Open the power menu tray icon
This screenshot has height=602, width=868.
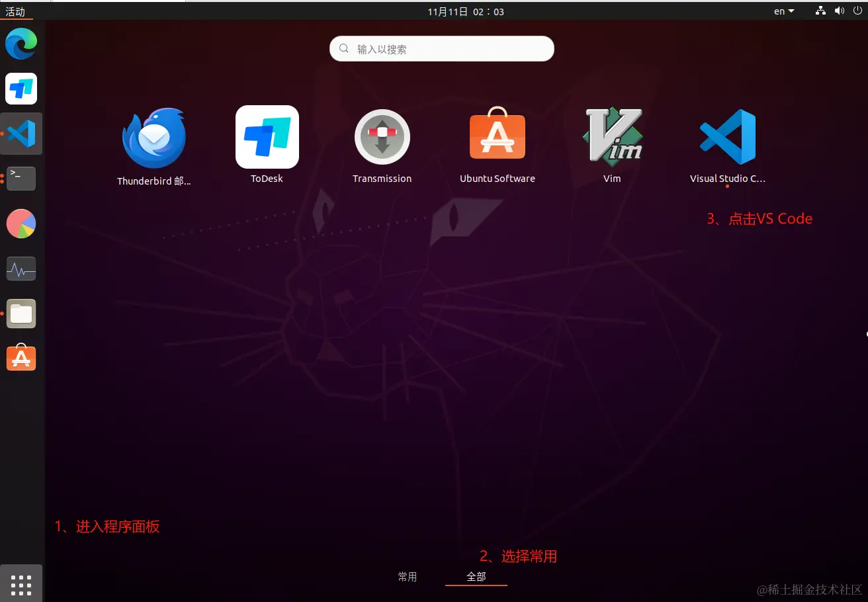point(858,11)
